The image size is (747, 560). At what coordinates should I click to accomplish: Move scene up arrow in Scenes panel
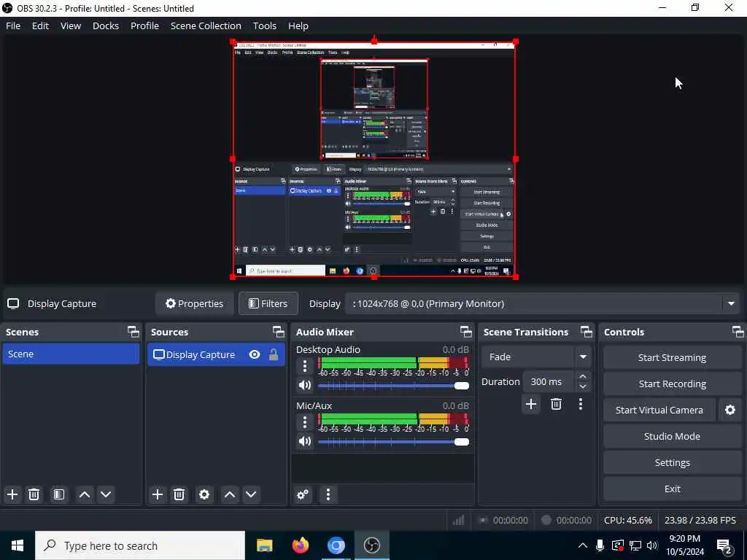85,494
